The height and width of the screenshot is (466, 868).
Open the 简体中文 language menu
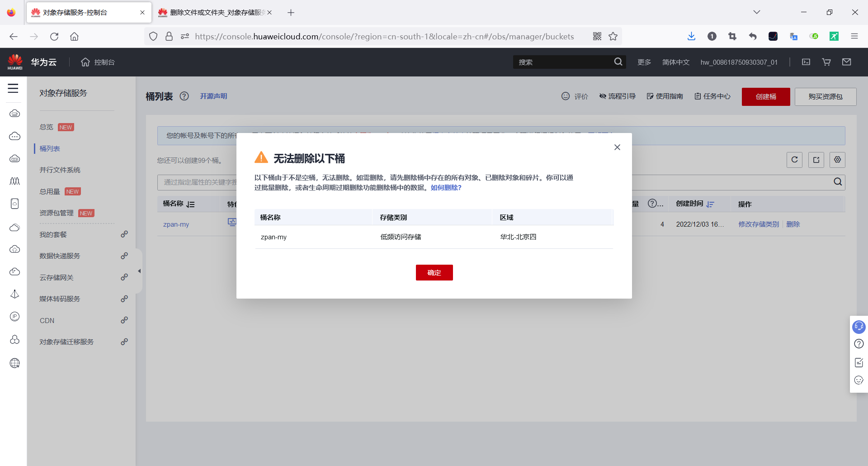click(x=675, y=62)
